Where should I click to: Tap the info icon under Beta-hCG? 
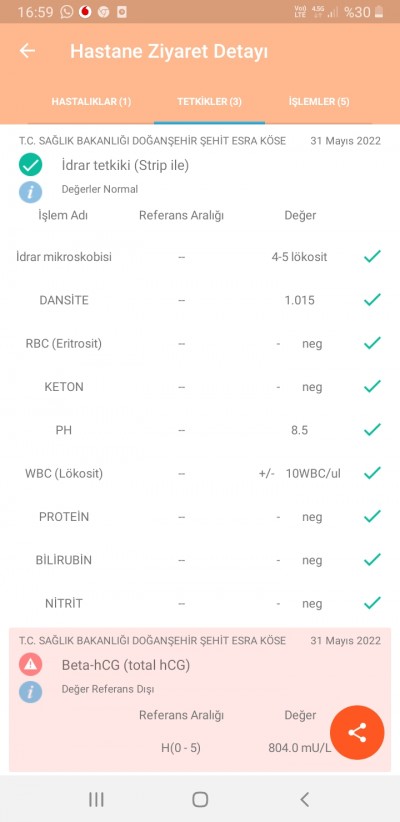[x=30, y=692]
